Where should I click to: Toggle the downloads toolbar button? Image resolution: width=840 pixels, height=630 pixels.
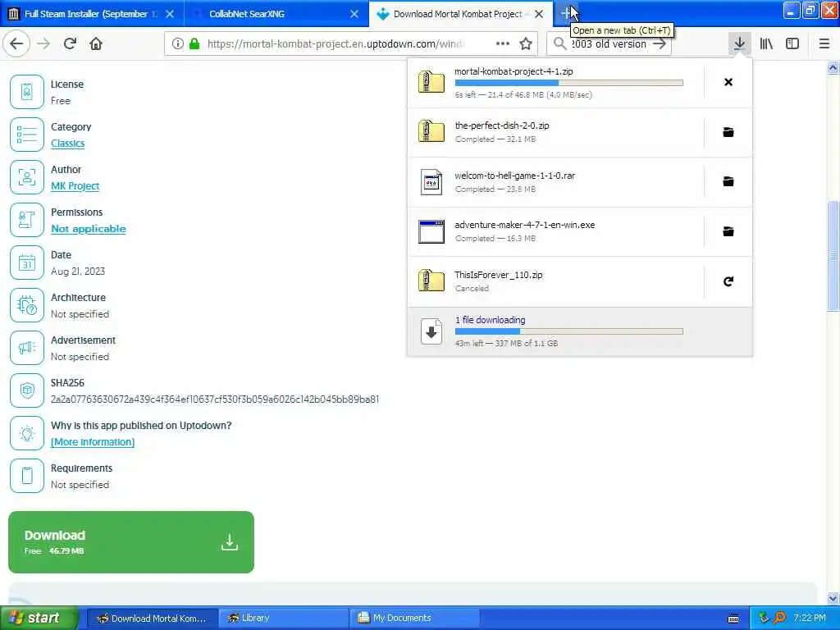[739, 44]
